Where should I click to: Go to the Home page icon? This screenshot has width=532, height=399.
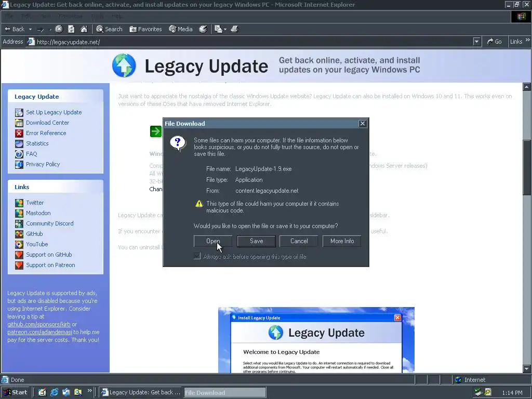coord(84,29)
